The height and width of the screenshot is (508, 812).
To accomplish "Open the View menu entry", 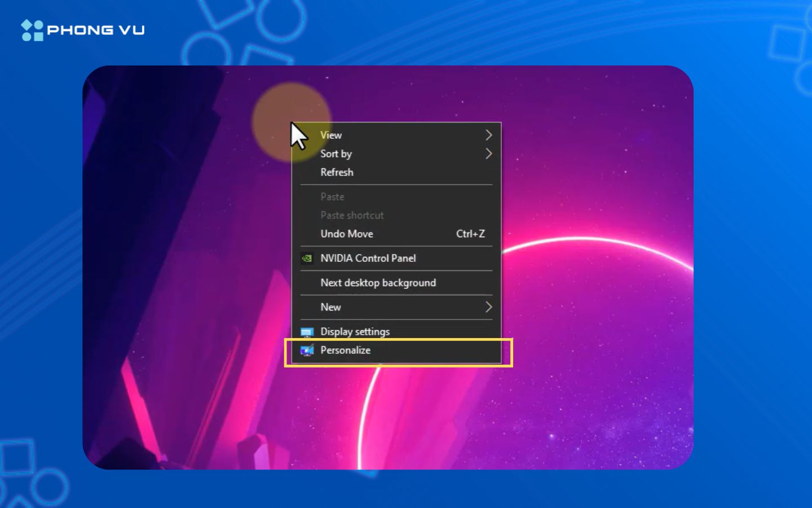I will click(331, 135).
